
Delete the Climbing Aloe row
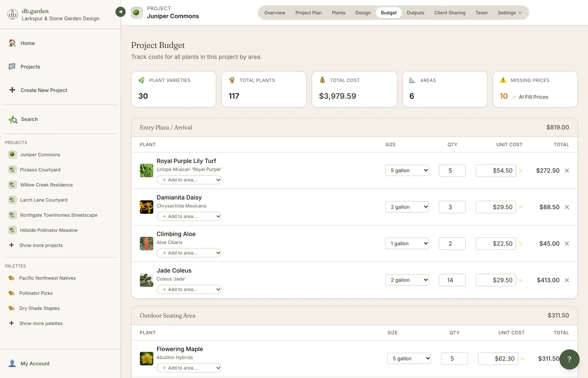(x=567, y=244)
